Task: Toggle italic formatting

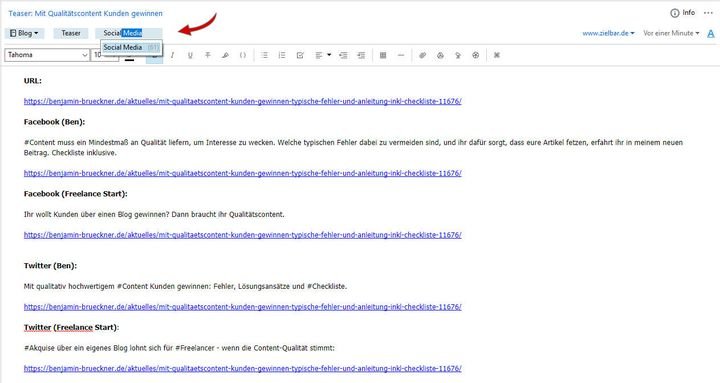Action: tap(172, 55)
